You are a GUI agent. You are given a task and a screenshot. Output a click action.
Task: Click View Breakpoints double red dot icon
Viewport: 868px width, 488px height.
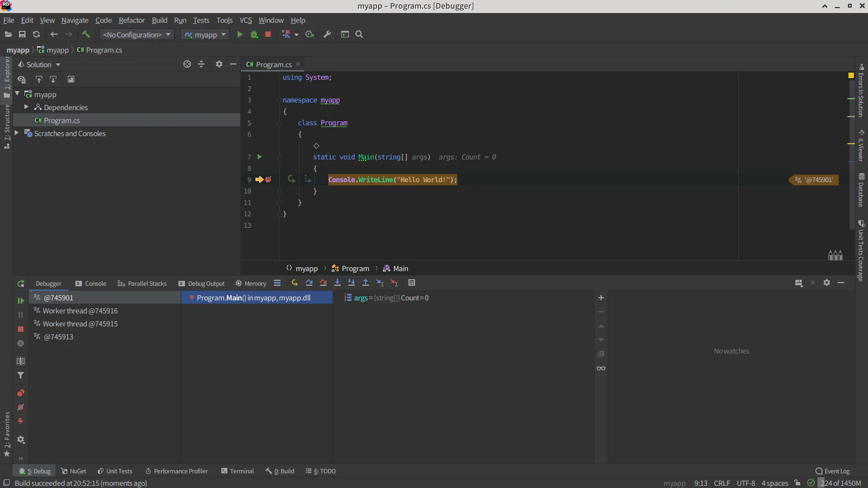[21, 393]
